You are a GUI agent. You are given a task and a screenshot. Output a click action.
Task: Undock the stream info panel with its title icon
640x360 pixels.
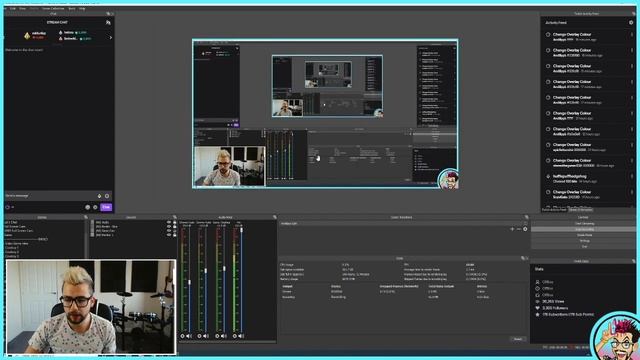(x=633, y=261)
